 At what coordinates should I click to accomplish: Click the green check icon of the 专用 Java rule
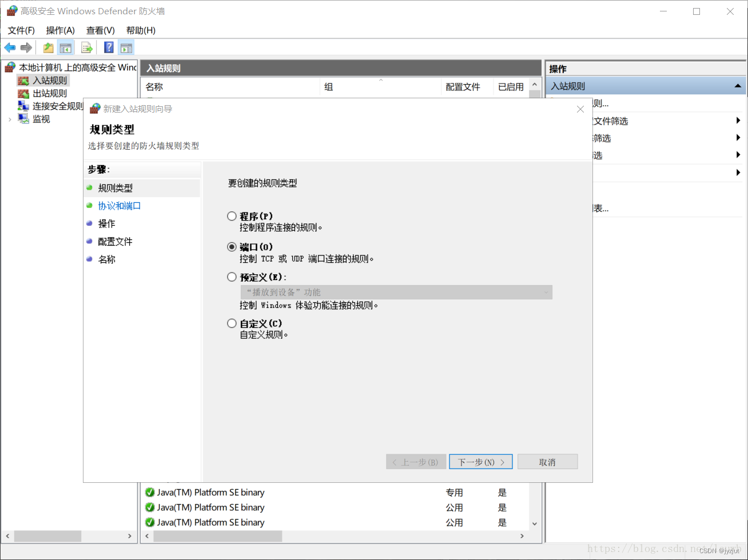[150, 492]
